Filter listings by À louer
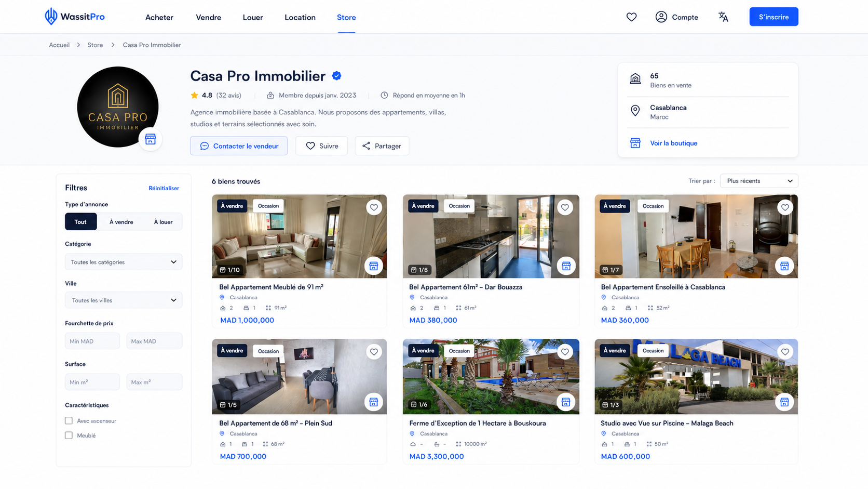Image resolution: width=868 pixels, height=489 pixels. click(163, 222)
